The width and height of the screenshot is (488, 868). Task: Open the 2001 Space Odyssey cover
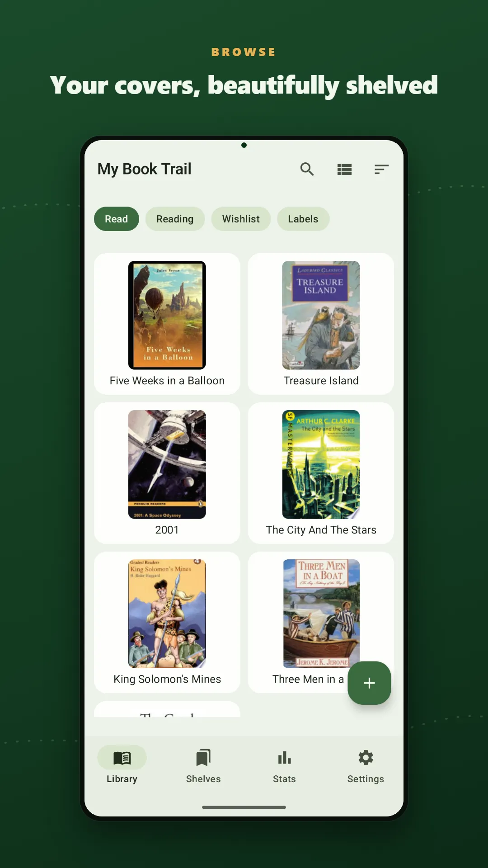tap(167, 464)
